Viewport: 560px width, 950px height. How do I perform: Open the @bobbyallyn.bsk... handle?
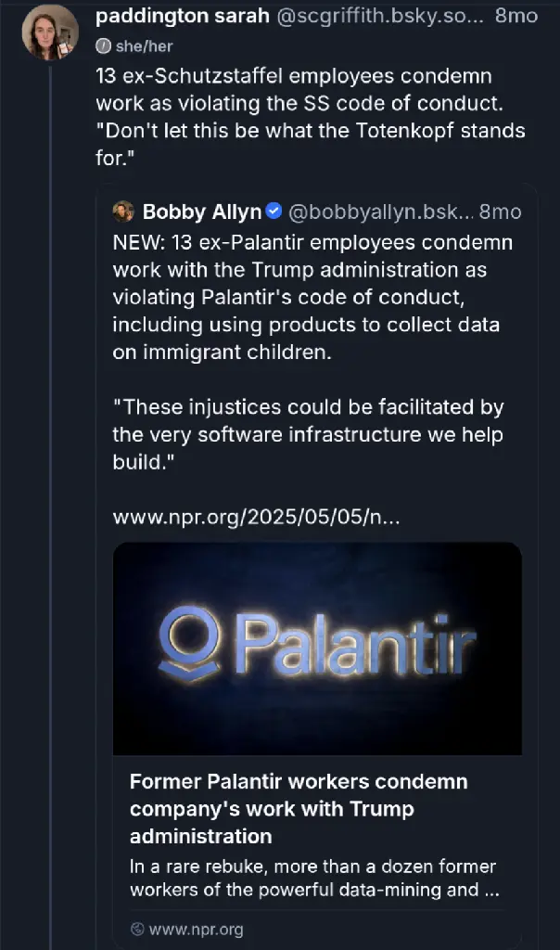(381, 212)
